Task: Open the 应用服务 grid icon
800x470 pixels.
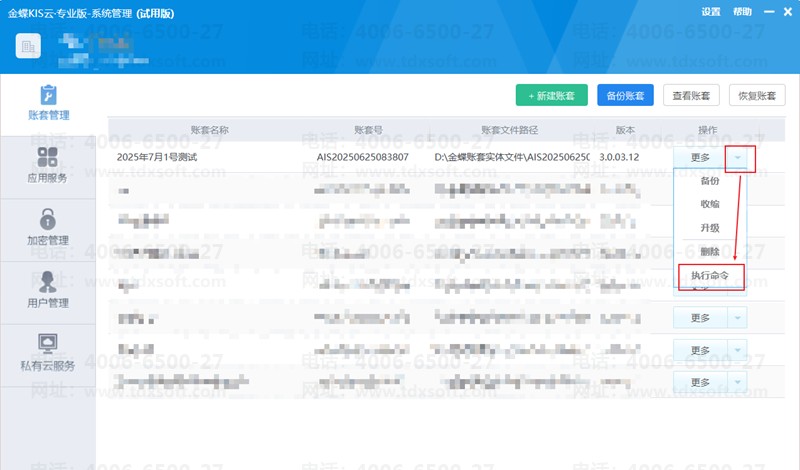Action: [x=47, y=158]
